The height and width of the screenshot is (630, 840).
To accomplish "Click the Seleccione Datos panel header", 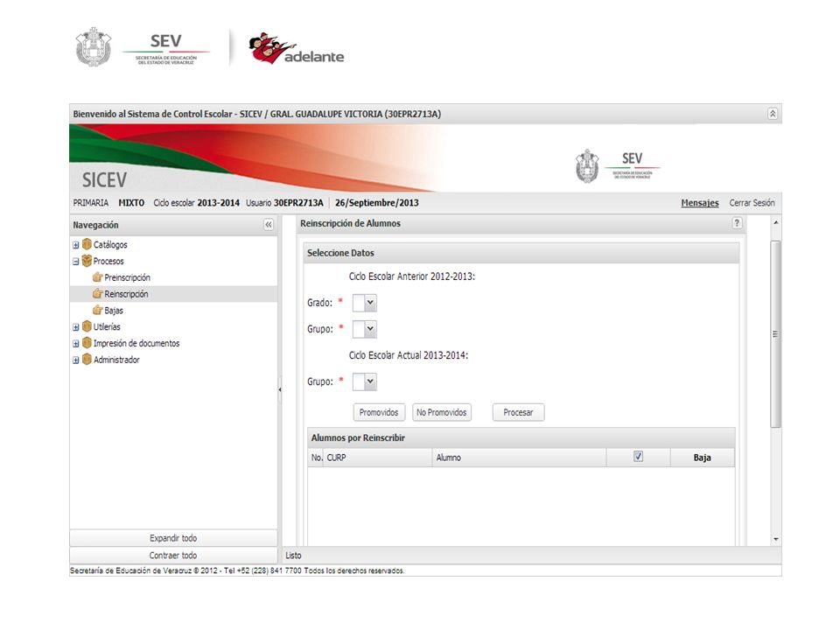I will [x=521, y=253].
